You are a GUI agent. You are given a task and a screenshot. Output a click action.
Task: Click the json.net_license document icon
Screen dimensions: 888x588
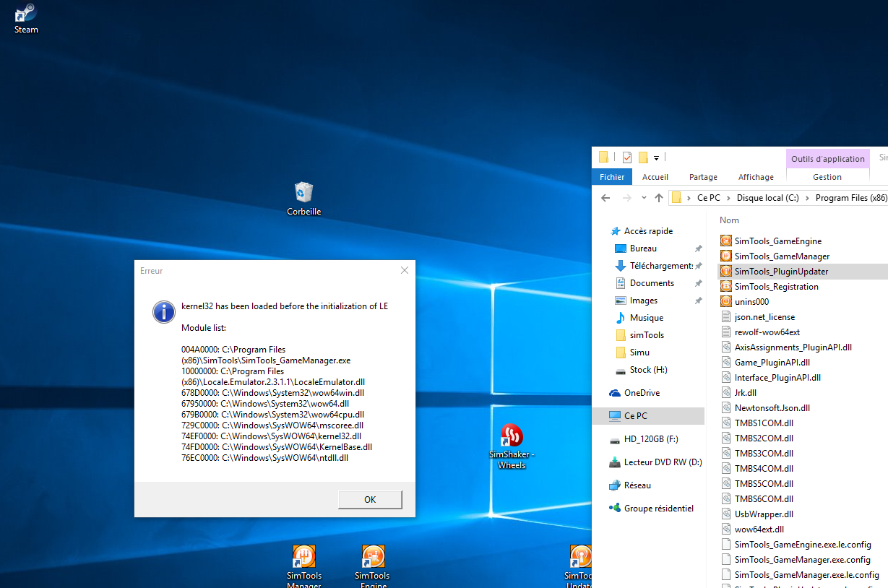point(726,316)
